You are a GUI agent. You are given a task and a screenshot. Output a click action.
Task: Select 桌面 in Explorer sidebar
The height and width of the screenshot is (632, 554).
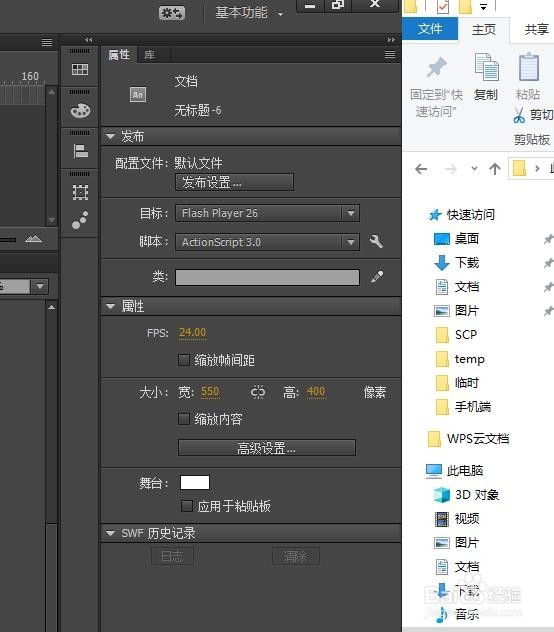point(456,239)
